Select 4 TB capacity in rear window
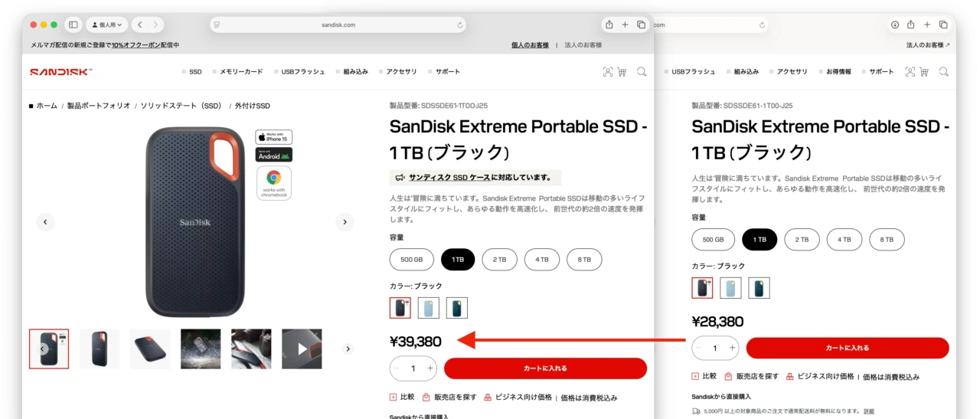This screenshot has height=419, width=980. pyautogui.click(x=844, y=239)
